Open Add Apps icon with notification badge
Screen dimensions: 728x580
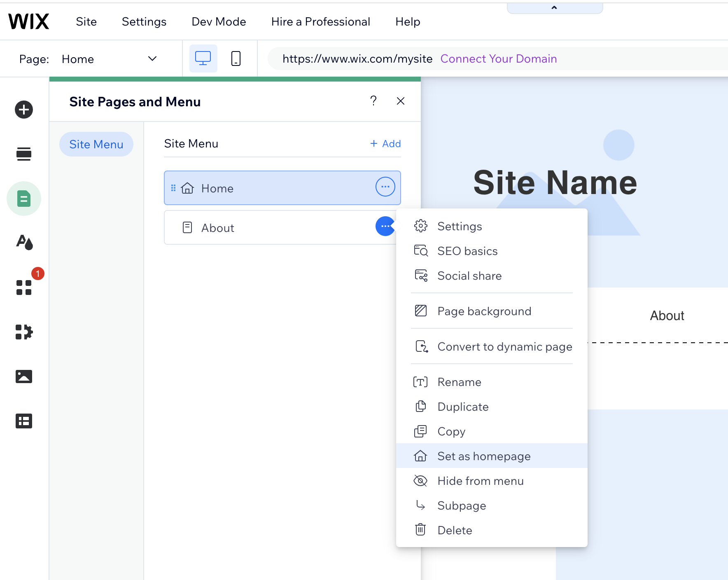pyautogui.click(x=24, y=287)
